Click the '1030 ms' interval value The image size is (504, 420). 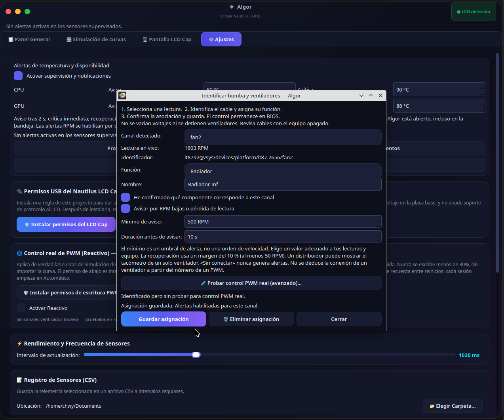click(x=469, y=355)
